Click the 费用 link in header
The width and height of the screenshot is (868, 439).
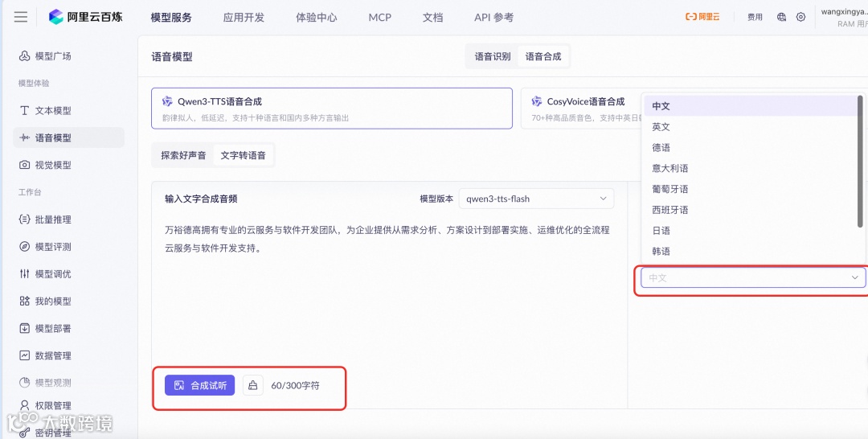click(755, 17)
